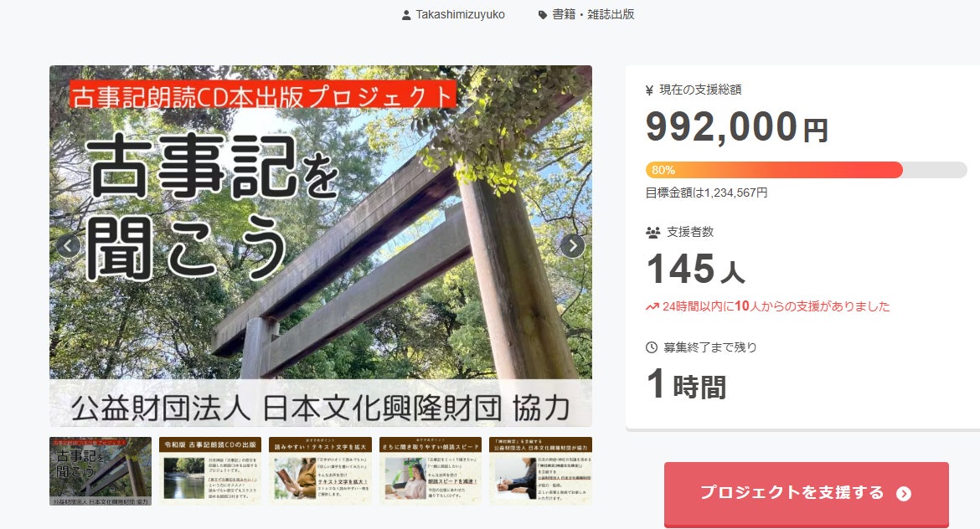Open the Takashimizuyuko author link

[x=461, y=14]
